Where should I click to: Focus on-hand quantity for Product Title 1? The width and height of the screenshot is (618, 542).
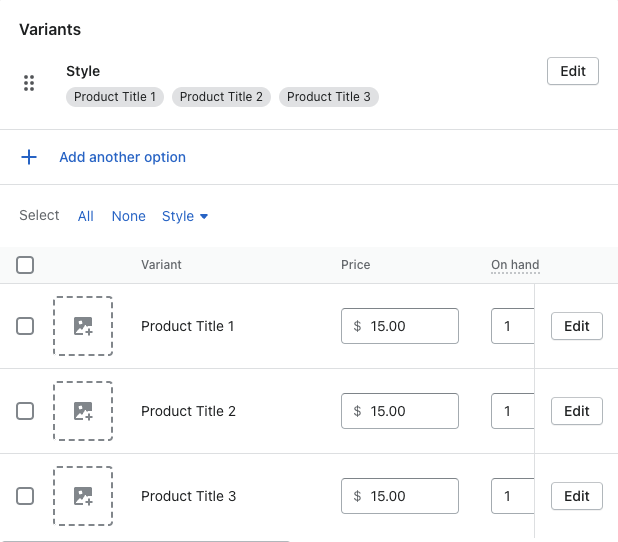(x=512, y=326)
